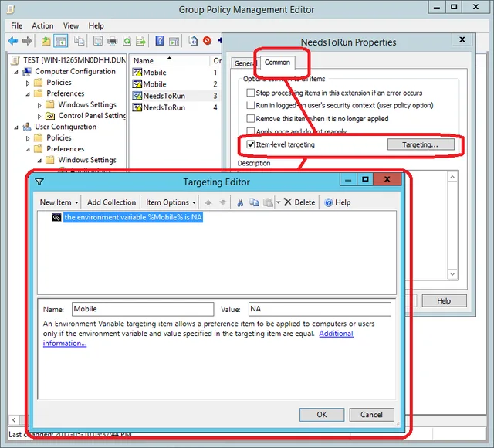
Task: Expand Policies under Computer Configuration
Action: point(28,83)
